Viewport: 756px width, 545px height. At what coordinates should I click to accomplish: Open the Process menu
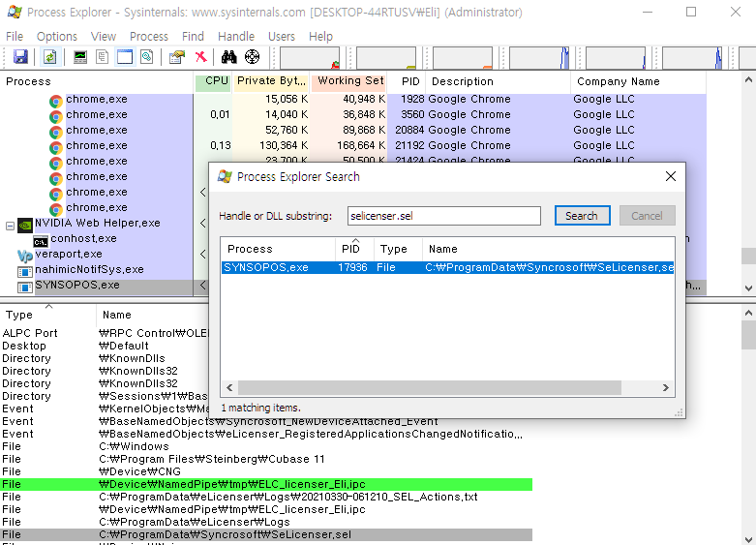(148, 36)
